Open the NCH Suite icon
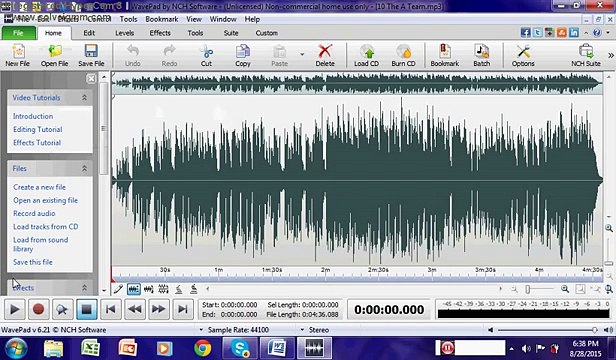Image resolution: width=616 pixels, height=360 pixels. coord(586,55)
